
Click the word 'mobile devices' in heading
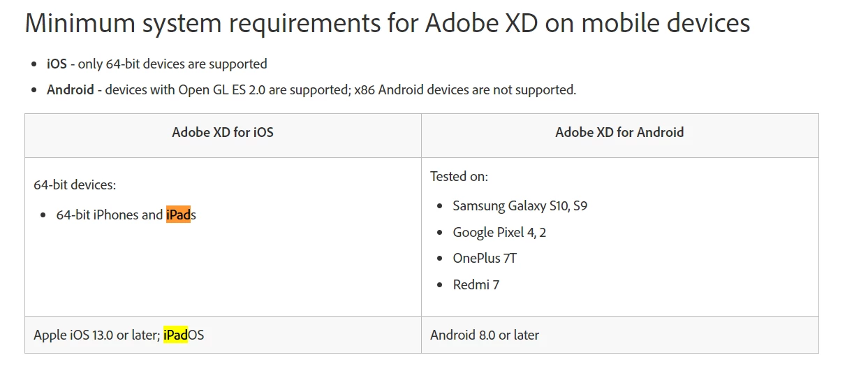point(665,23)
